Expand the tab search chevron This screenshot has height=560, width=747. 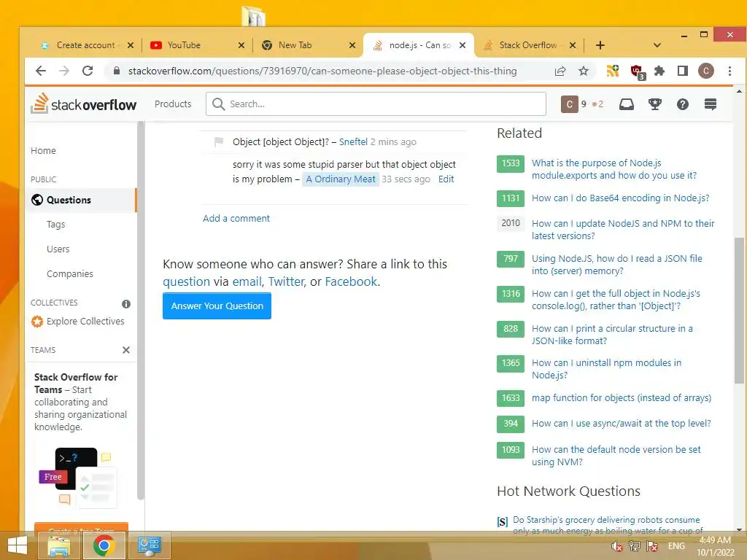click(x=657, y=45)
